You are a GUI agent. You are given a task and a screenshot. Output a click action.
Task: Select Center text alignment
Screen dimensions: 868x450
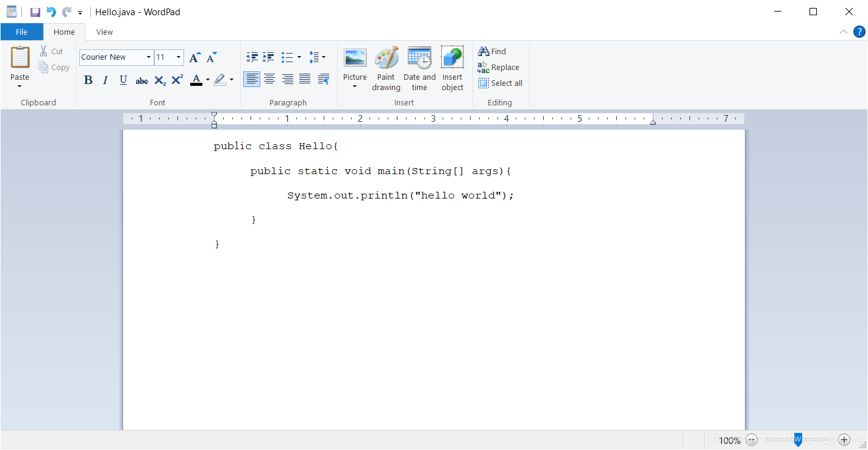(x=269, y=79)
